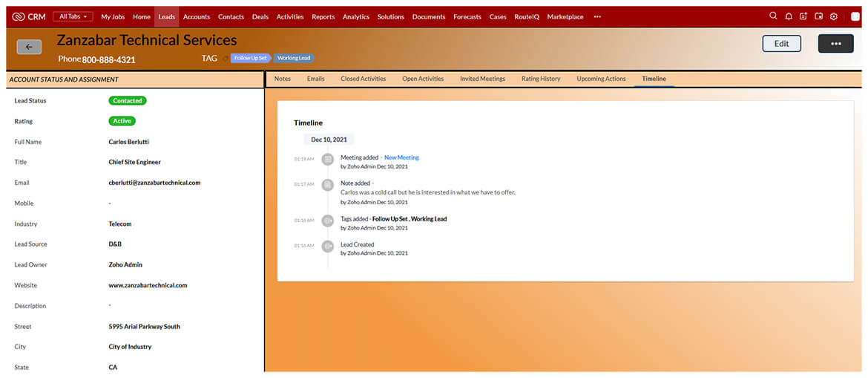Open the Cases module
Viewport: 868px width, 378px height.
(x=498, y=16)
